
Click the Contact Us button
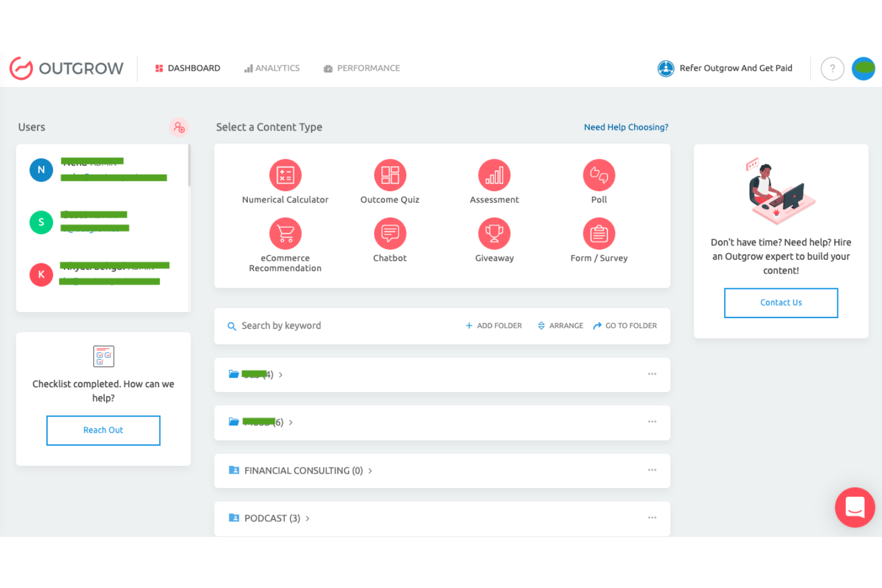[781, 303]
